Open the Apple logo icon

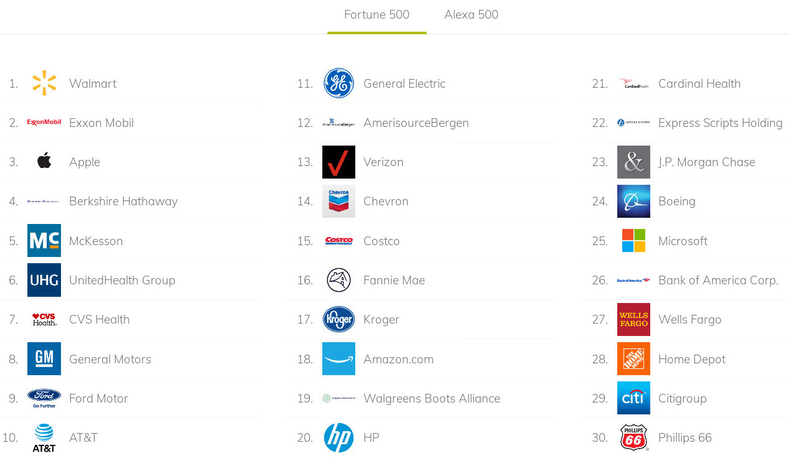pos(44,162)
